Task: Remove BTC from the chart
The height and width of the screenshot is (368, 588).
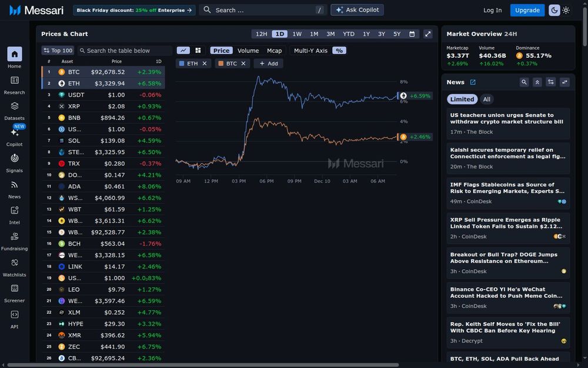Action: coord(243,64)
